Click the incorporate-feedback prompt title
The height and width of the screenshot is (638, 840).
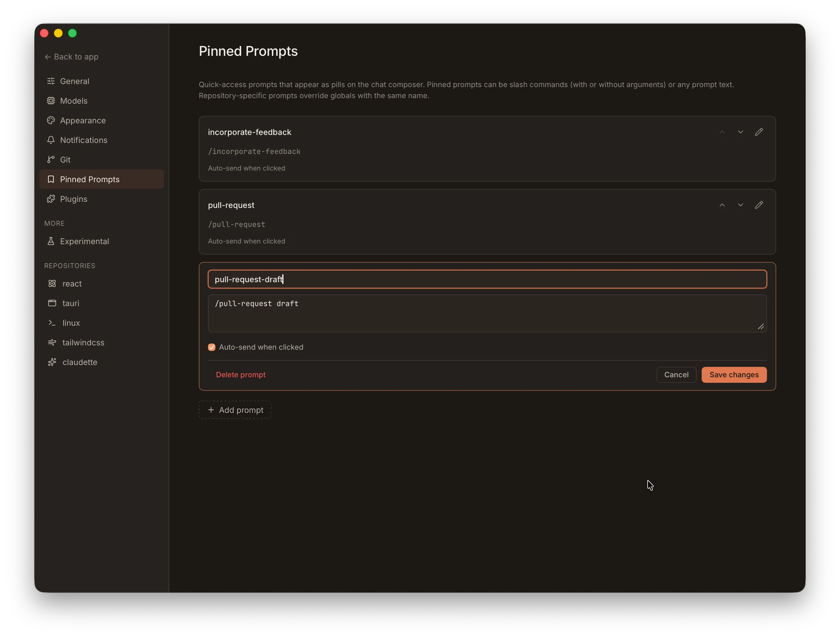point(249,132)
